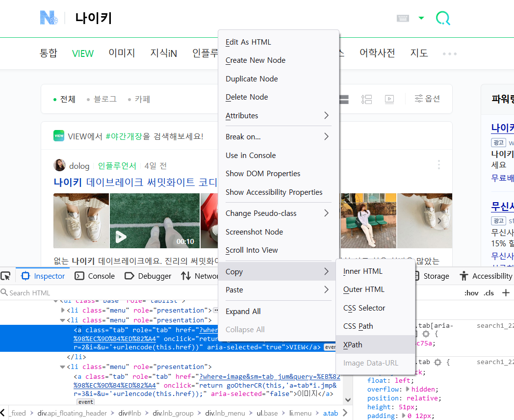Open the 옵션 filter options
Viewport: 514px width, 420px height.
(427, 99)
